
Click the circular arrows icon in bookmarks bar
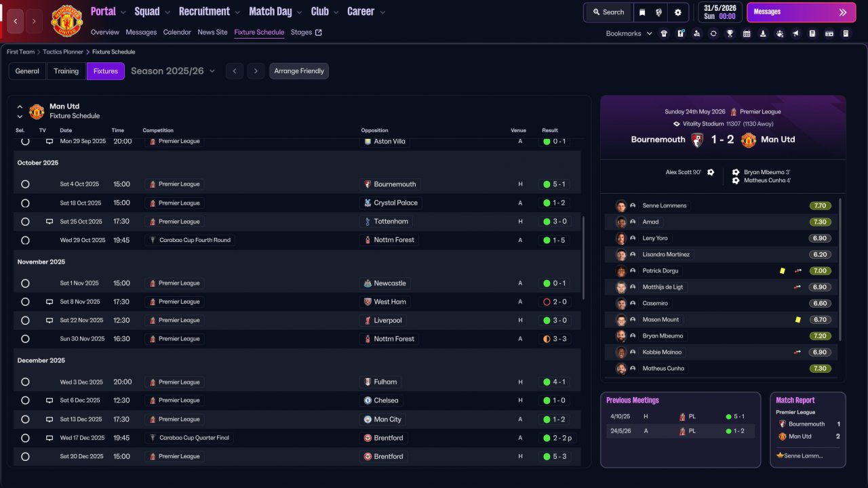(713, 33)
